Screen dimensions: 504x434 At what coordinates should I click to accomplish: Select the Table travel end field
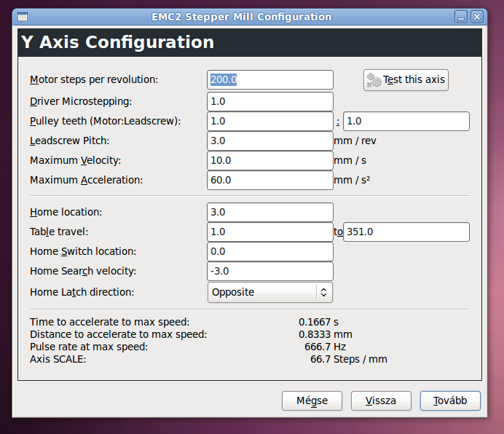pos(406,232)
